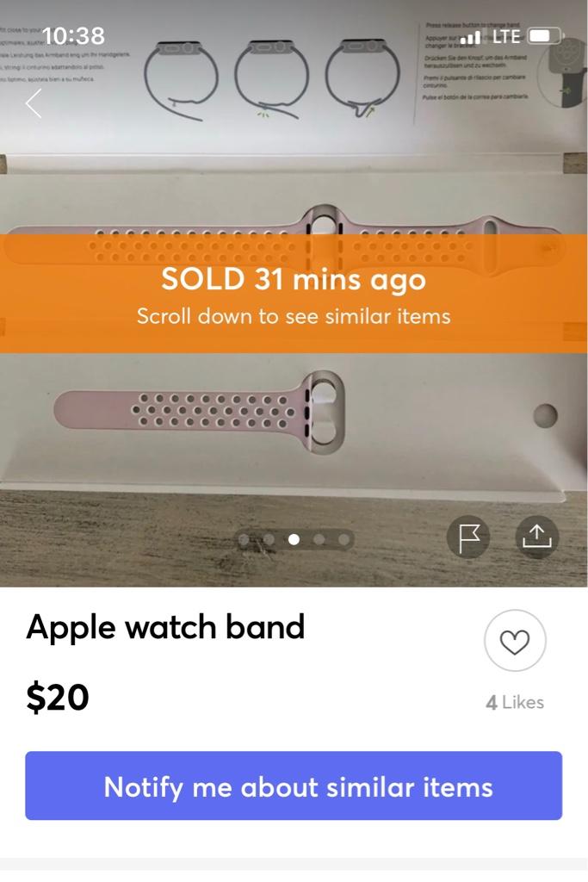Select the active third page dot
Viewport: 588px width, 882px height.
[294, 540]
